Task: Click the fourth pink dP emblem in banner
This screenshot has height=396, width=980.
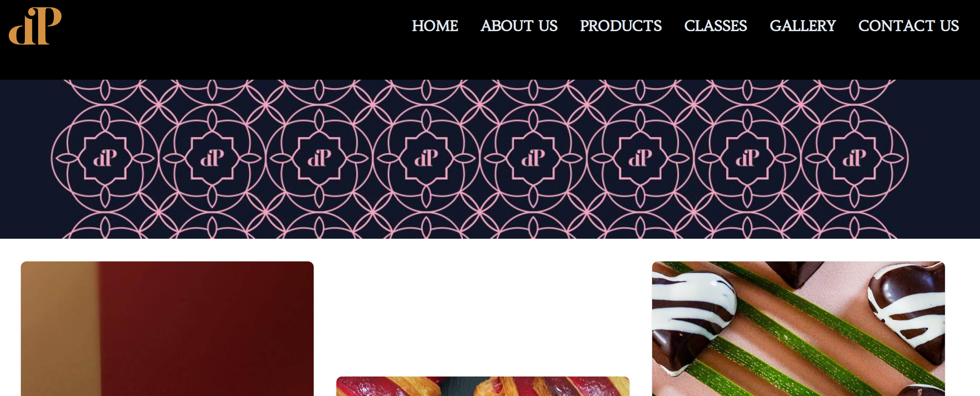Action: (x=426, y=158)
